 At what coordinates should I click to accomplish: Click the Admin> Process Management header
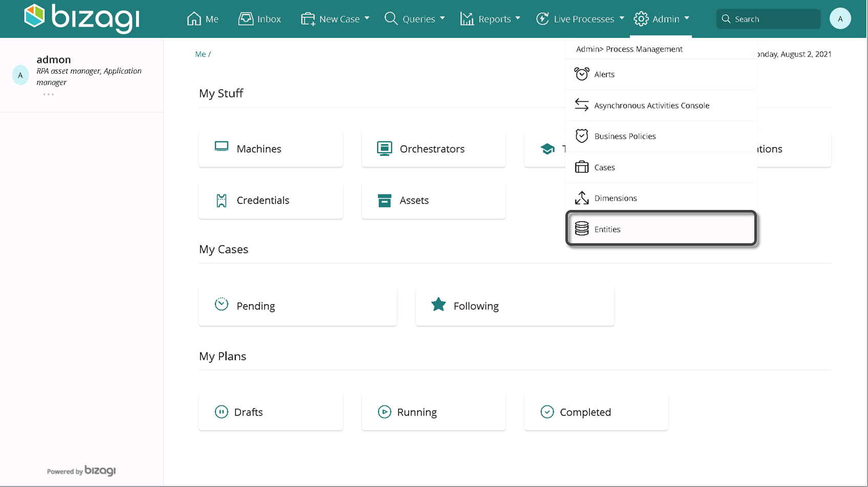click(629, 49)
